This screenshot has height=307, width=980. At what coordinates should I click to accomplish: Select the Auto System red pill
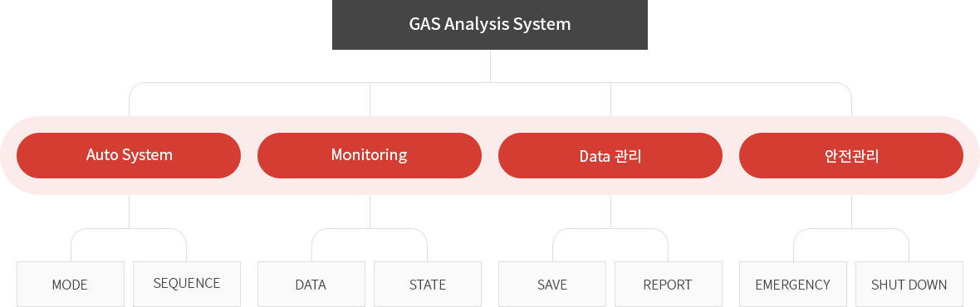(x=129, y=155)
